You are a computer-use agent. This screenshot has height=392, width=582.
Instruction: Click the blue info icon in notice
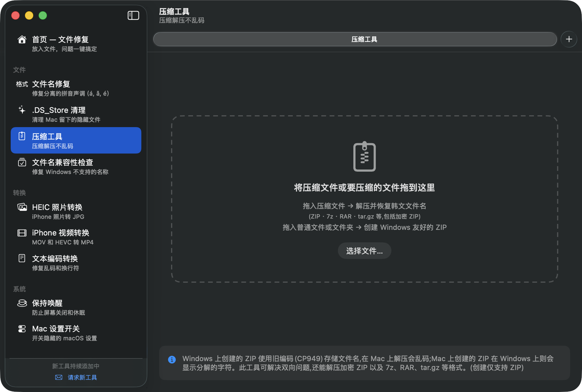click(x=172, y=360)
